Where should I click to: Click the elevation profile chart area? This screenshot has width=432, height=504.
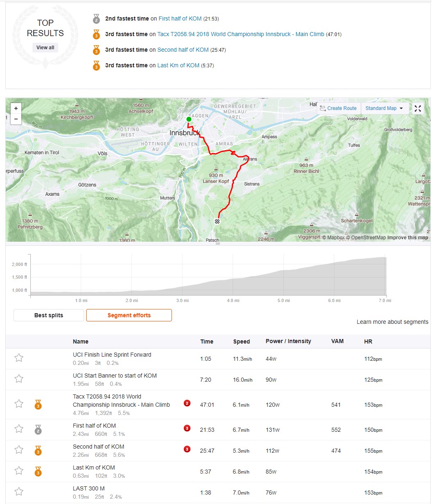(208, 275)
